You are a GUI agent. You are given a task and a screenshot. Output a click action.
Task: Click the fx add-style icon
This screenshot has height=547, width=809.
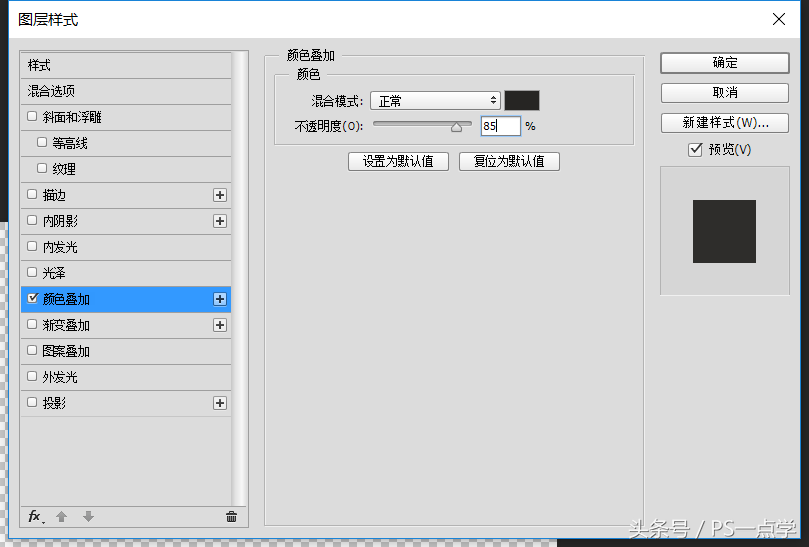click(x=36, y=517)
